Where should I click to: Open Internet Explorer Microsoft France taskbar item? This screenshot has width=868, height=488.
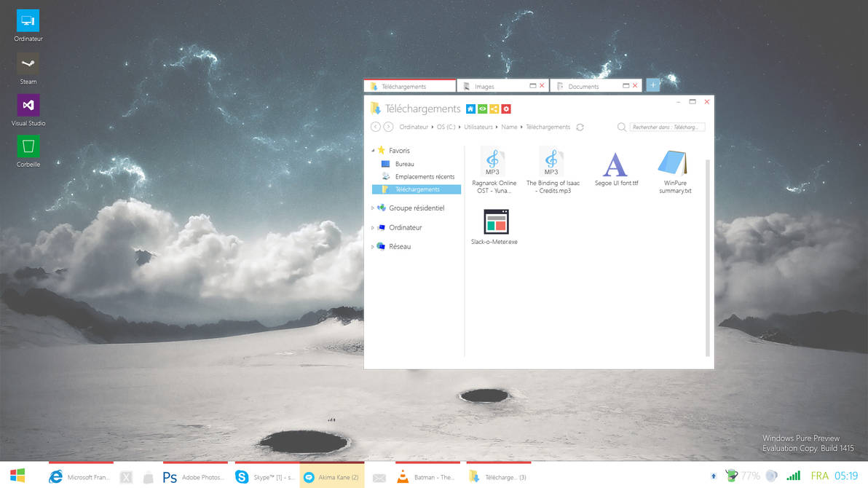[80, 476]
